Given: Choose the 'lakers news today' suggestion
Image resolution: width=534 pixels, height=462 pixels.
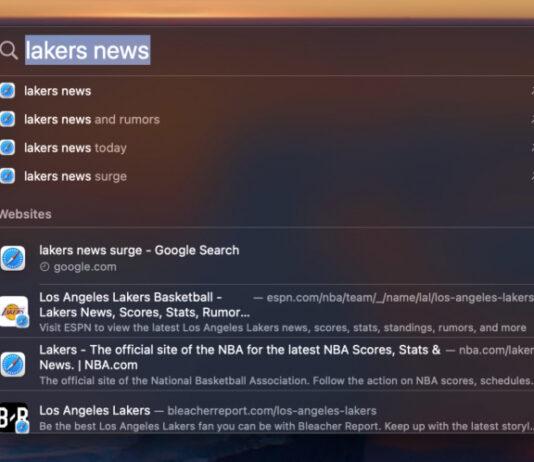Looking at the screenshot, I should click(267, 148).
